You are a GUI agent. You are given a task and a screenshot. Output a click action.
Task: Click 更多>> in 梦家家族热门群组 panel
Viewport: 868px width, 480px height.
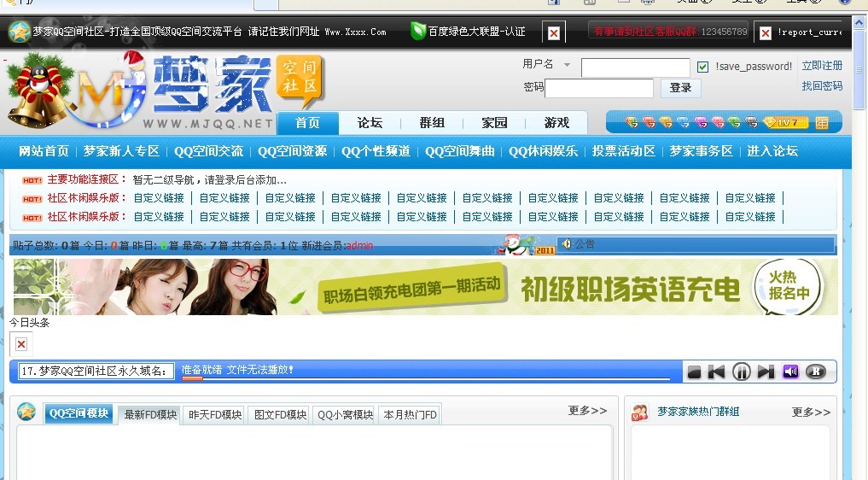[x=811, y=412]
